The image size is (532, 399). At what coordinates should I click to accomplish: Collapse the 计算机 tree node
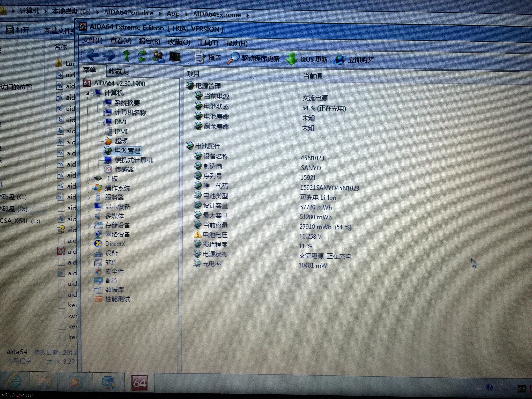(88, 93)
